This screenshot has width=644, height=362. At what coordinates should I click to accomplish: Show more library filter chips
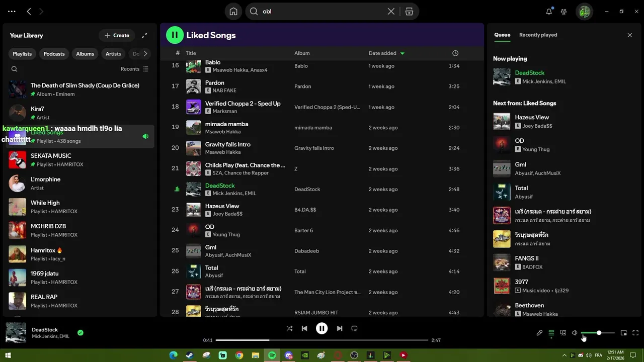click(x=145, y=54)
